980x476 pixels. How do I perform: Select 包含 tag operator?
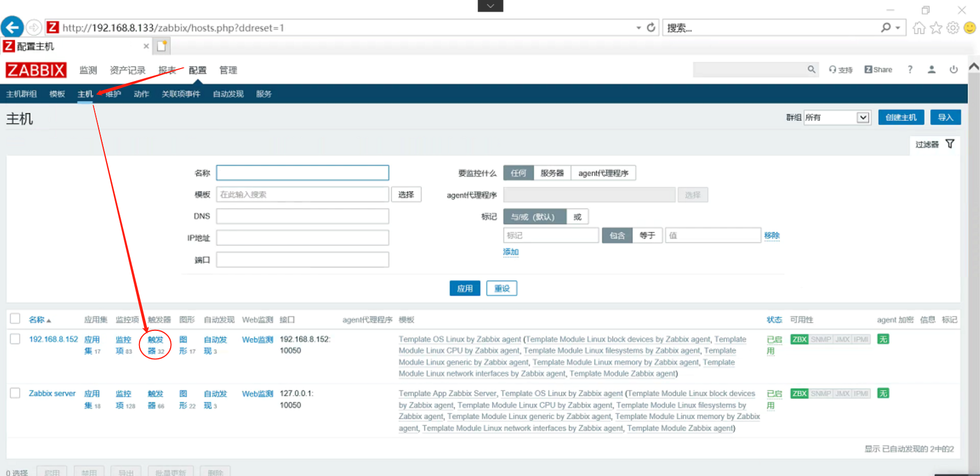(617, 235)
